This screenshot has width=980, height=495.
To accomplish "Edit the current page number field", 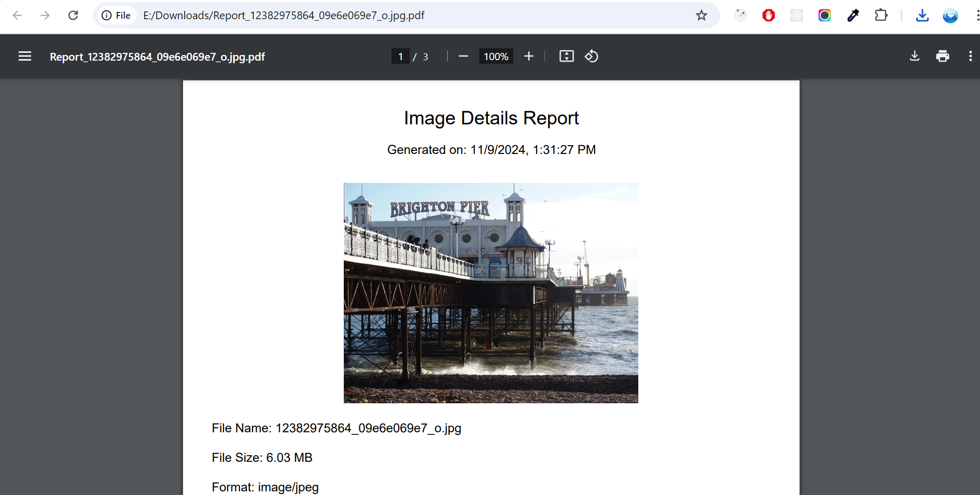I will click(400, 56).
